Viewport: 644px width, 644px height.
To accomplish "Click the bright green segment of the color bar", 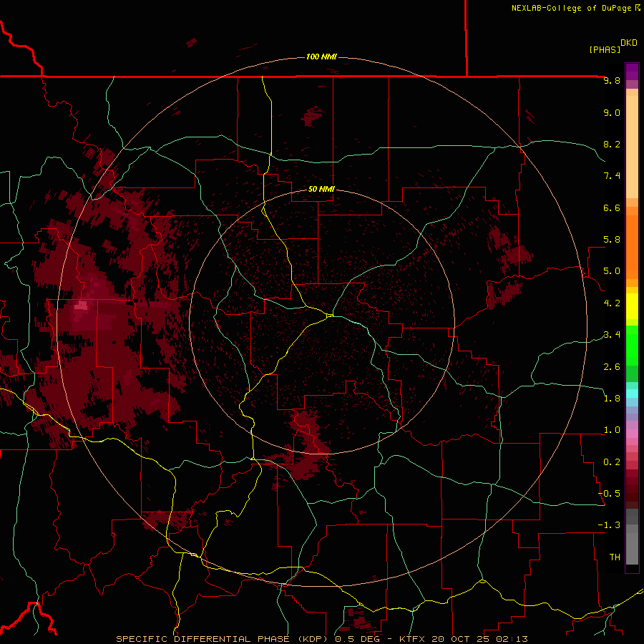I will [x=632, y=346].
